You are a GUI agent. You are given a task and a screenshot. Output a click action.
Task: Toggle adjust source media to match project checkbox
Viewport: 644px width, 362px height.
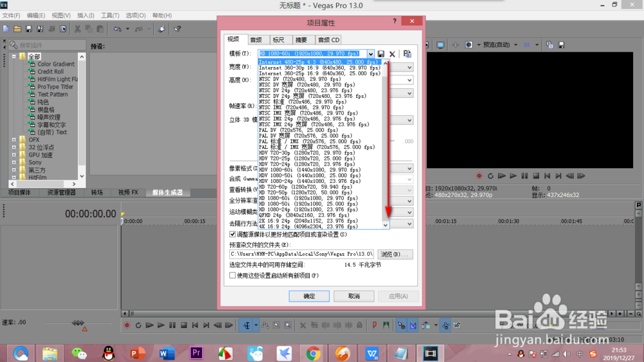[232, 234]
